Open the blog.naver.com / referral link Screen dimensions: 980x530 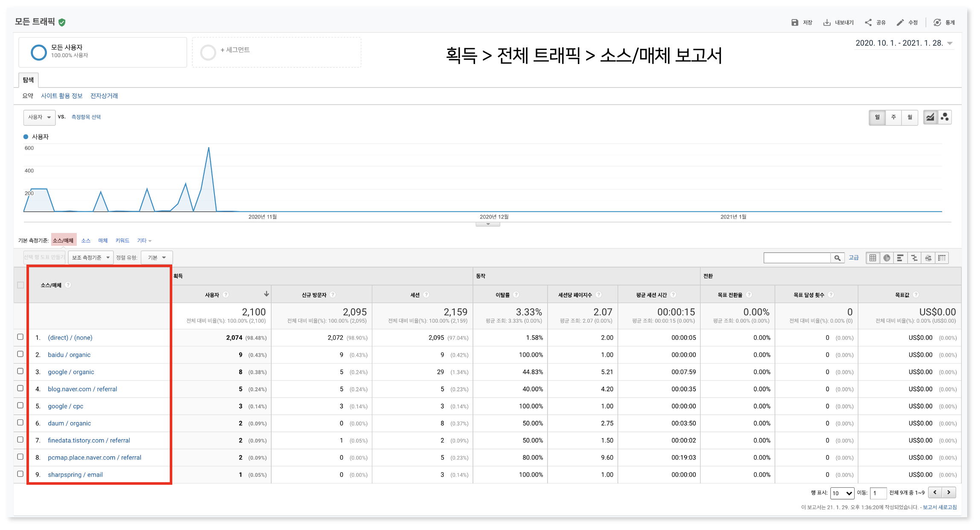(x=82, y=389)
